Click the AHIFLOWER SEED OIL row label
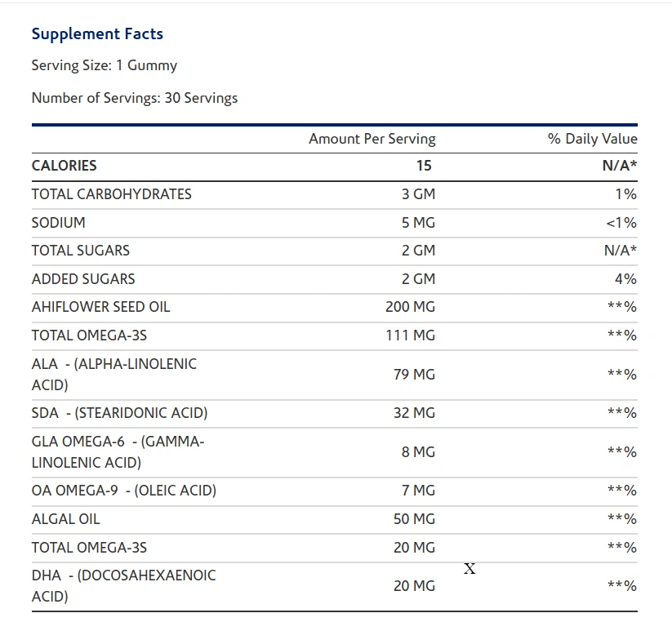672x622 pixels. pos(100,307)
